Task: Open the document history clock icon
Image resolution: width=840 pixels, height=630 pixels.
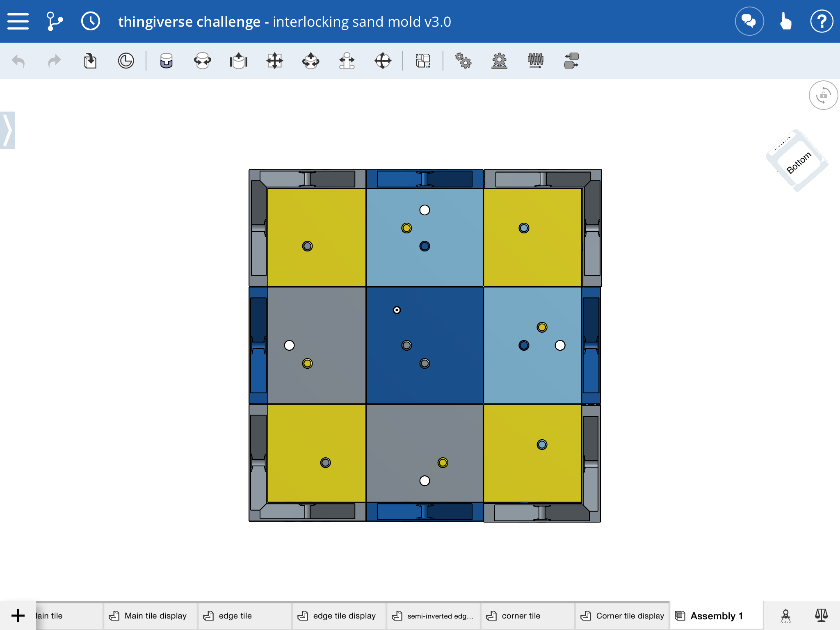Action: pos(91,21)
